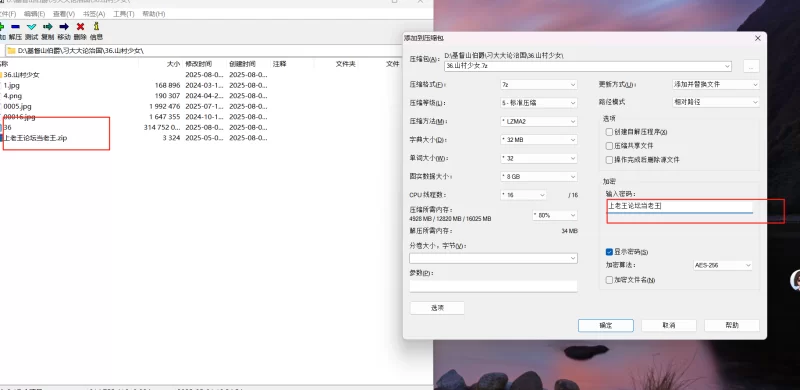Open the 工具(T) menu

(x=123, y=14)
